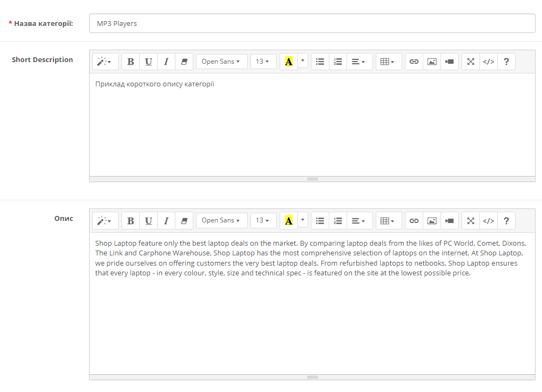Toggle Bold in Short Description toolbar
The image size is (542, 392).
click(131, 62)
